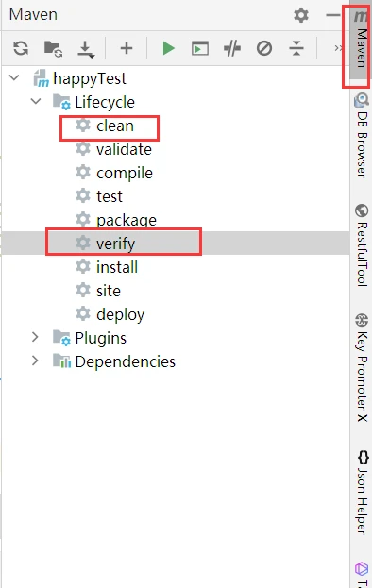372x588 pixels.
Task: Open Execute Maven Goal icon
Action: point(200,49)
